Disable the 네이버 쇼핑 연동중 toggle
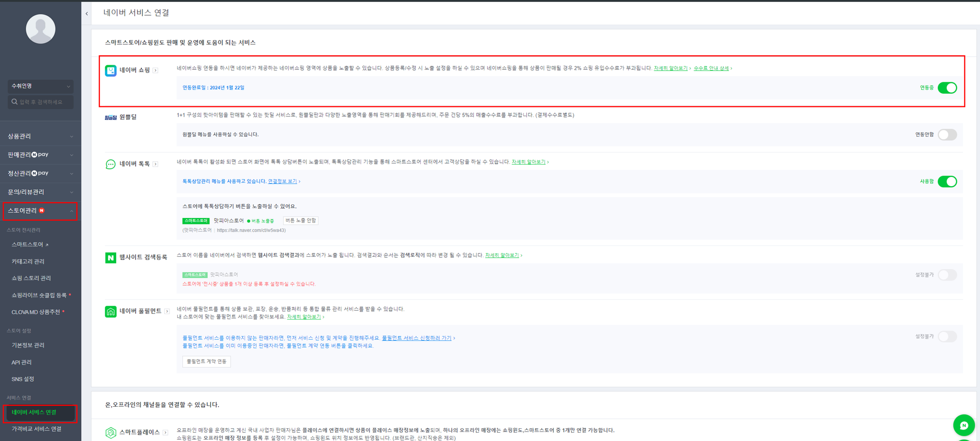This screenshot has height=441, width=980. pos(948,88)
